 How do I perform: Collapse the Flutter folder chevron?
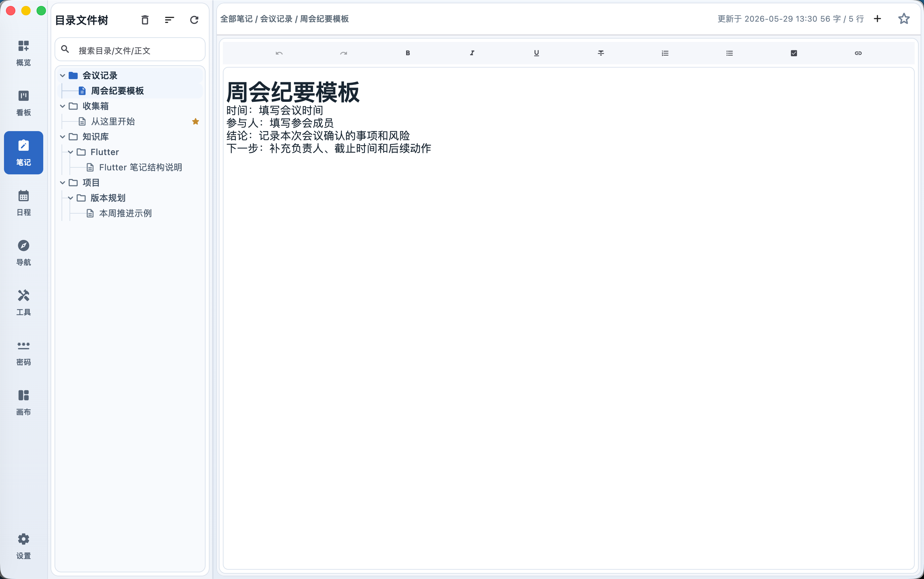pyautogui.click(x=71, y=152)
